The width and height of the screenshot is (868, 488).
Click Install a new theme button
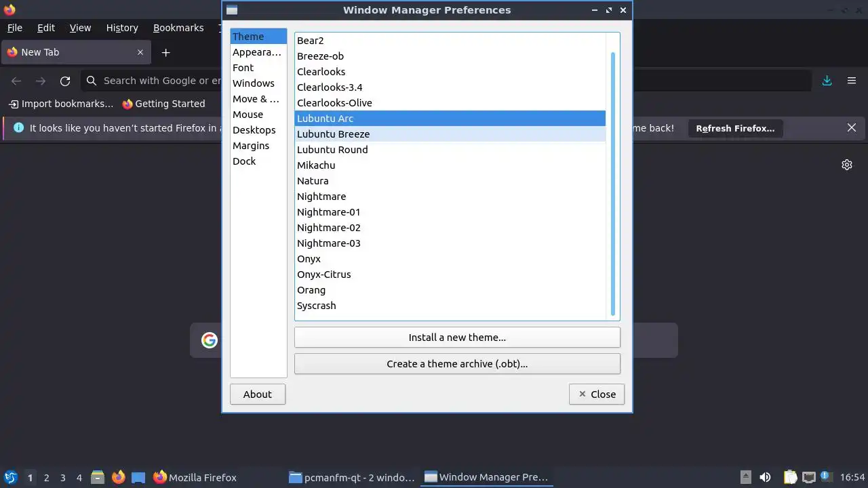457,338
